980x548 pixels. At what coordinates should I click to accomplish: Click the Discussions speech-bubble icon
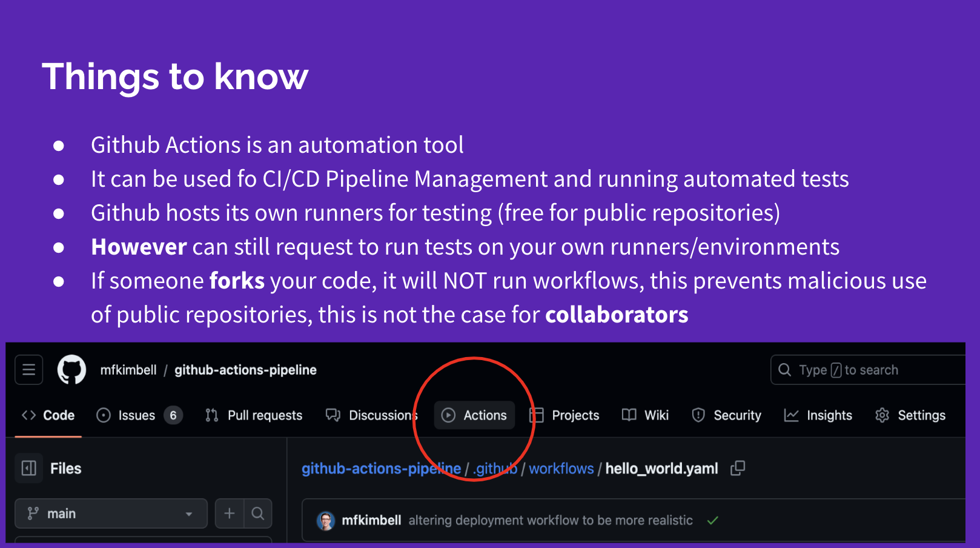(333, 415)
